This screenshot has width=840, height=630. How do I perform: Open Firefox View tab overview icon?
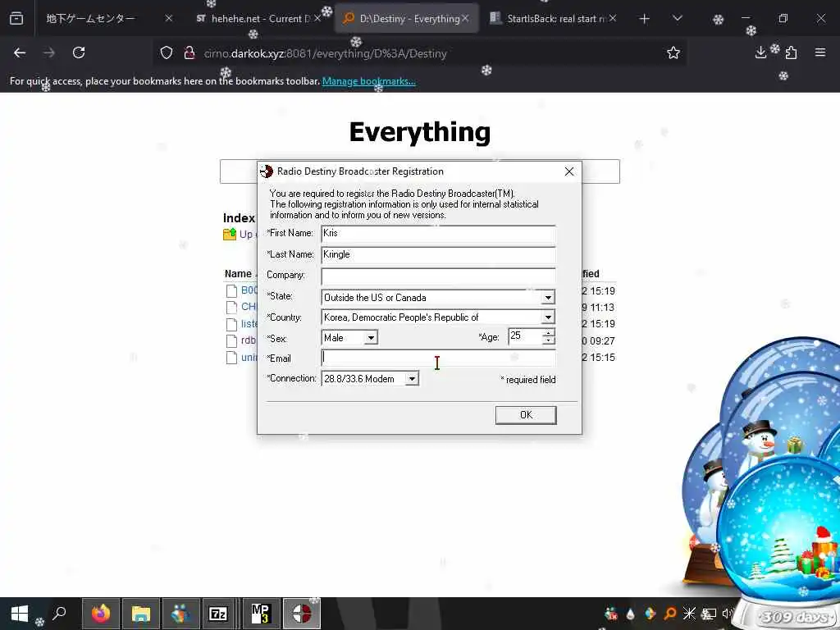pyautogui.click(x=16, y=18)
